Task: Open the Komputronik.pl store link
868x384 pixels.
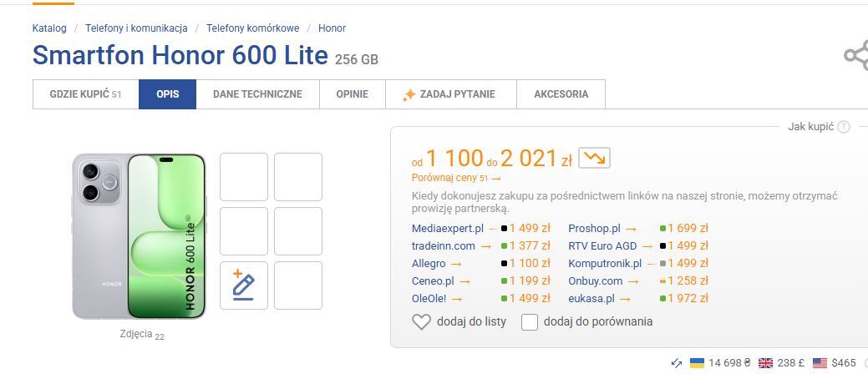Action: [605, 264]
